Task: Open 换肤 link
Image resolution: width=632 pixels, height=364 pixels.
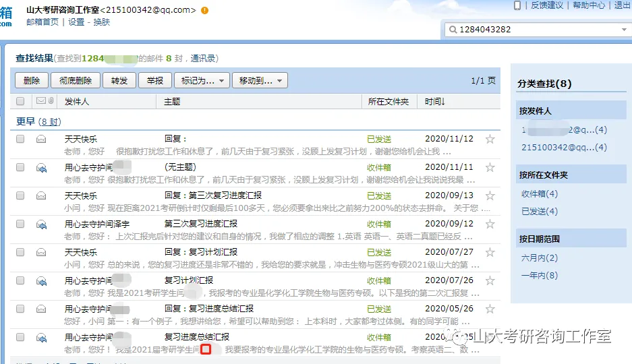Action: (102, 22)
